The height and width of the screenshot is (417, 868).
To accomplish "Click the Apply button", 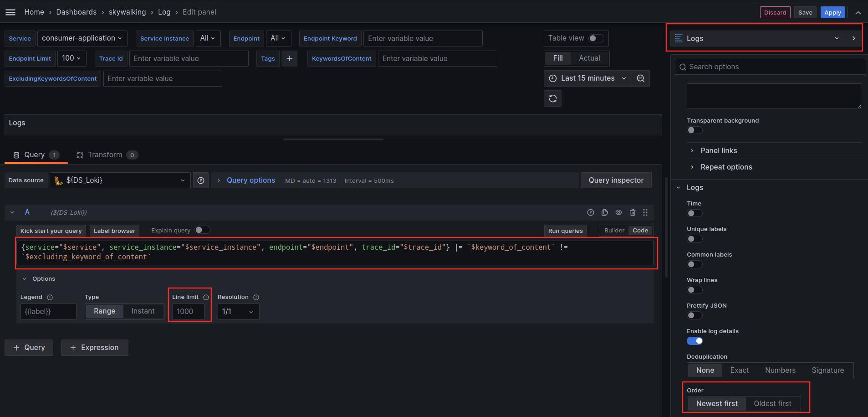I will click(x=832, y=13).
